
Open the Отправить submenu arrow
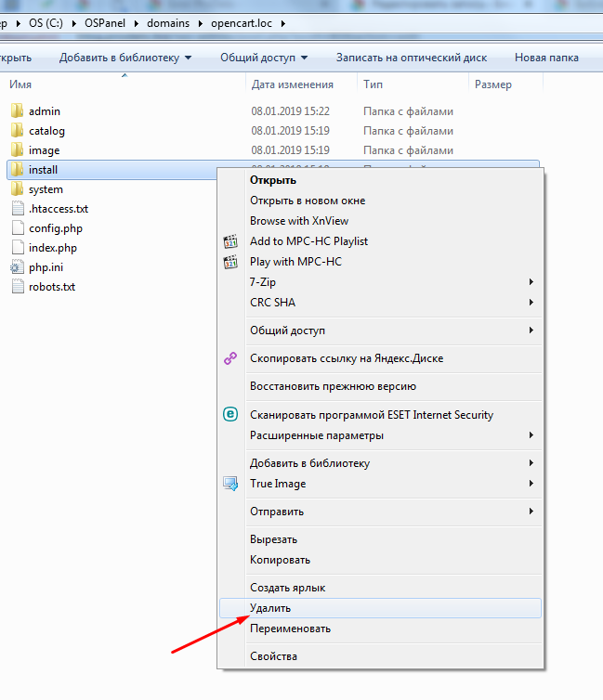[x=531, y=512]
